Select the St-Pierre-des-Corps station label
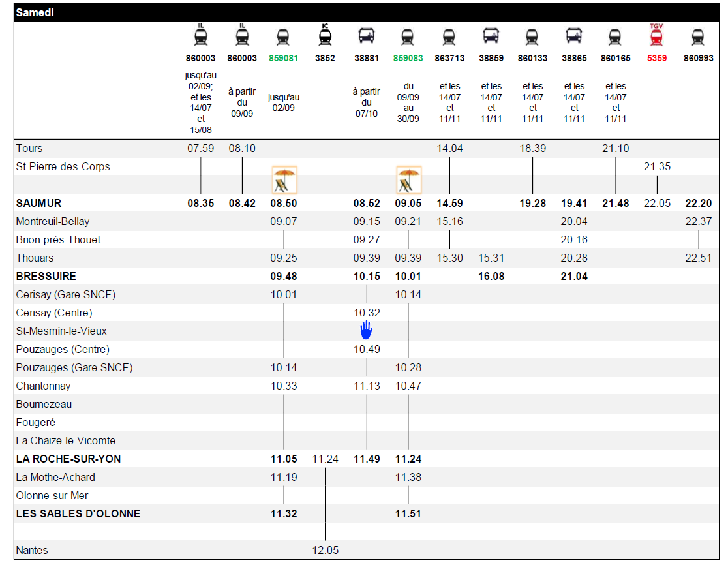 (63, 166)
